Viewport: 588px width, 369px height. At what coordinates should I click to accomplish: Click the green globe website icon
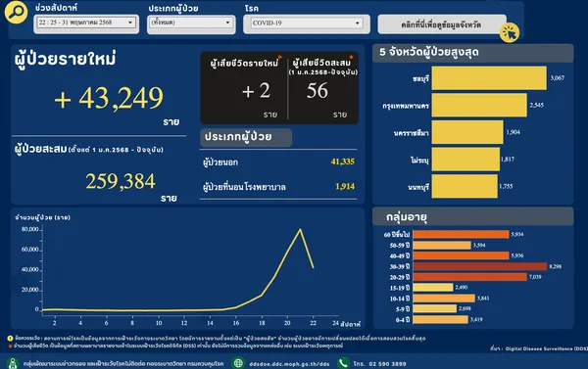tap(238, 362)
